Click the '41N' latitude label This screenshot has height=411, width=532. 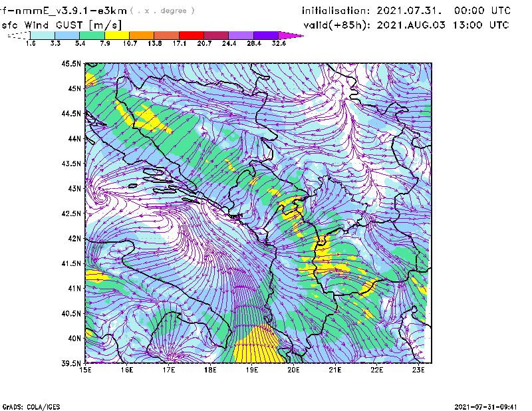pyautogui.click(x=74, y=289)
